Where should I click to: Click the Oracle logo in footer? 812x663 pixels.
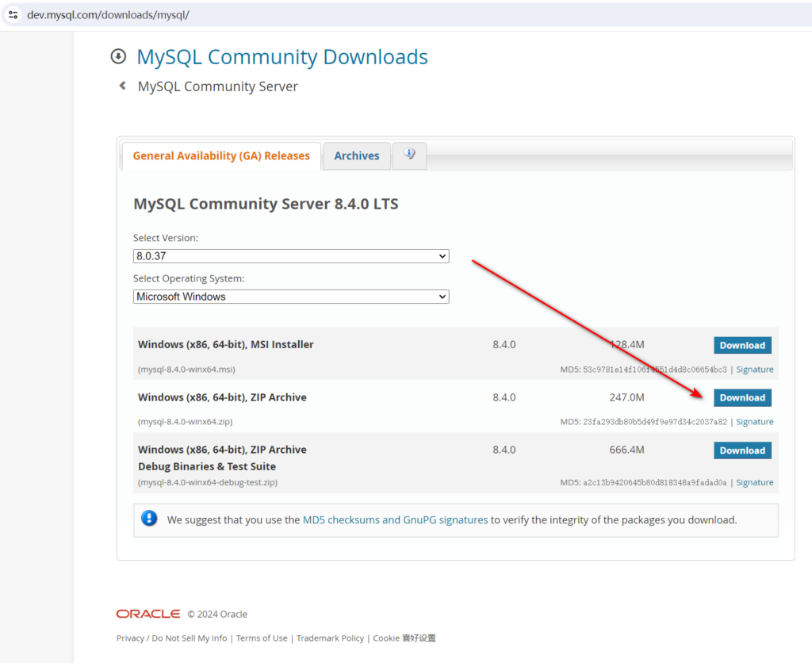pos(148,614)
